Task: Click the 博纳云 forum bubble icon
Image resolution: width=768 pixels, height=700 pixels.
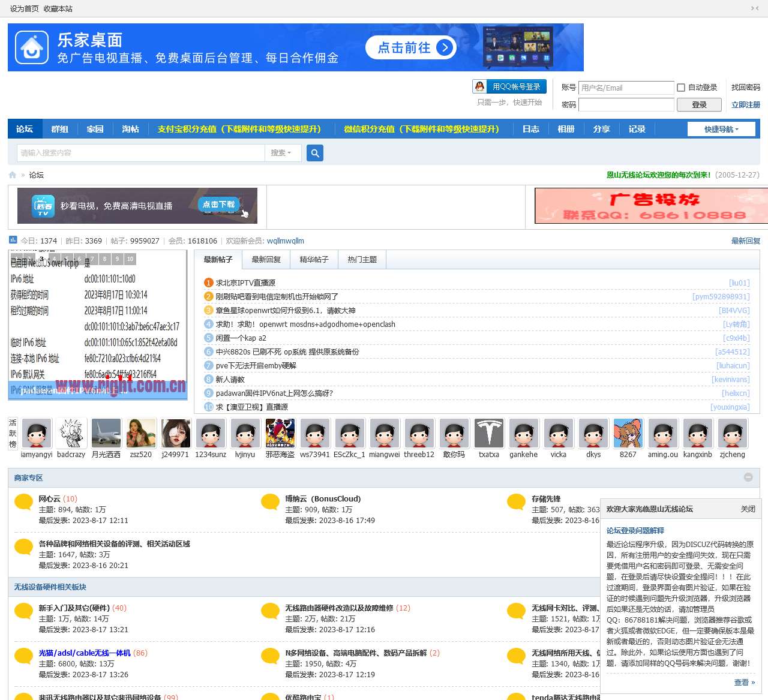Action: (270, 501)
